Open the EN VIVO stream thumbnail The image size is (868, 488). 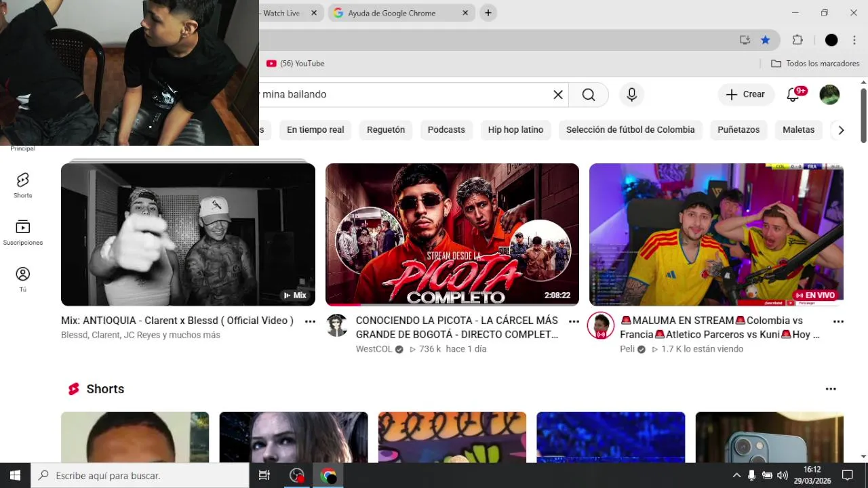pos(716,235)
